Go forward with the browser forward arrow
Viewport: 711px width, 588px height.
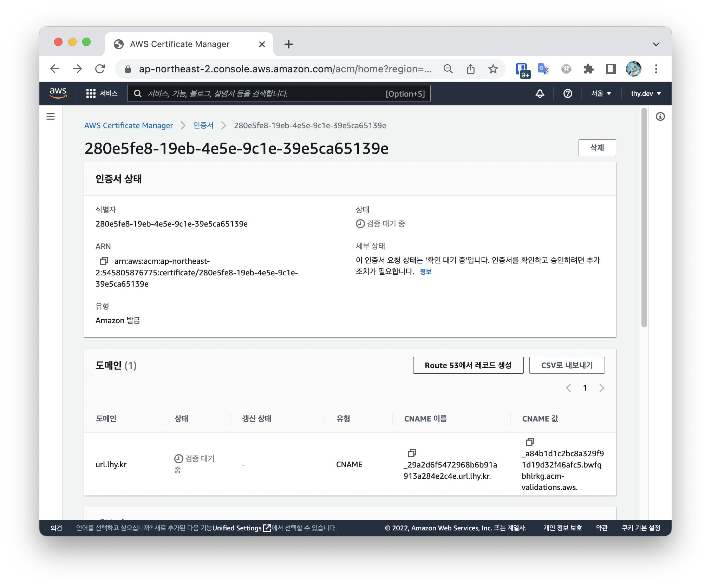[77, 69]
